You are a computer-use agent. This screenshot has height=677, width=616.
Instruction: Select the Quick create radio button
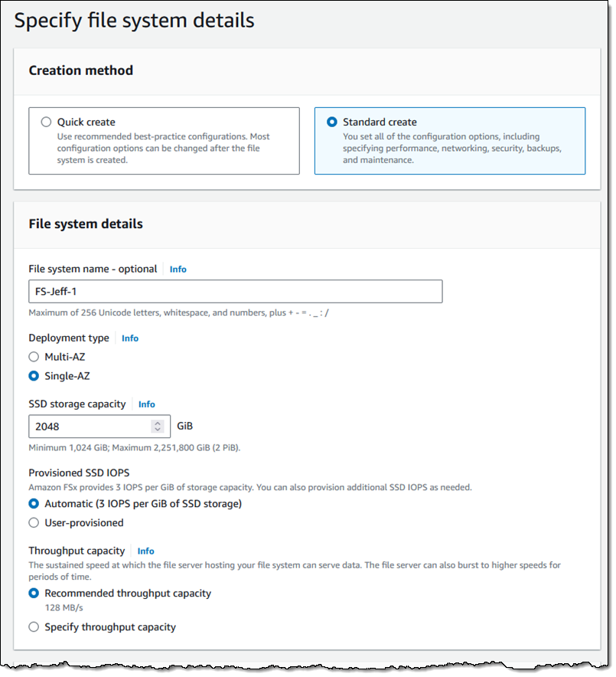(46, 123)
